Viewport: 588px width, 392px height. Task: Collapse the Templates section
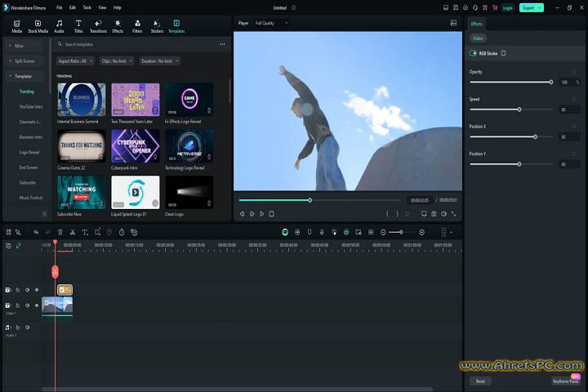[24, 76]
